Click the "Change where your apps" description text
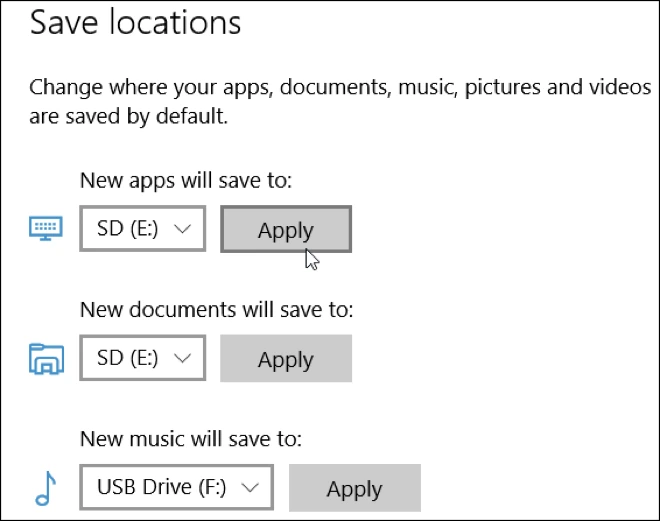Image resolution: width=660 pixels, height=521 pixels. [x=150, y=87]
